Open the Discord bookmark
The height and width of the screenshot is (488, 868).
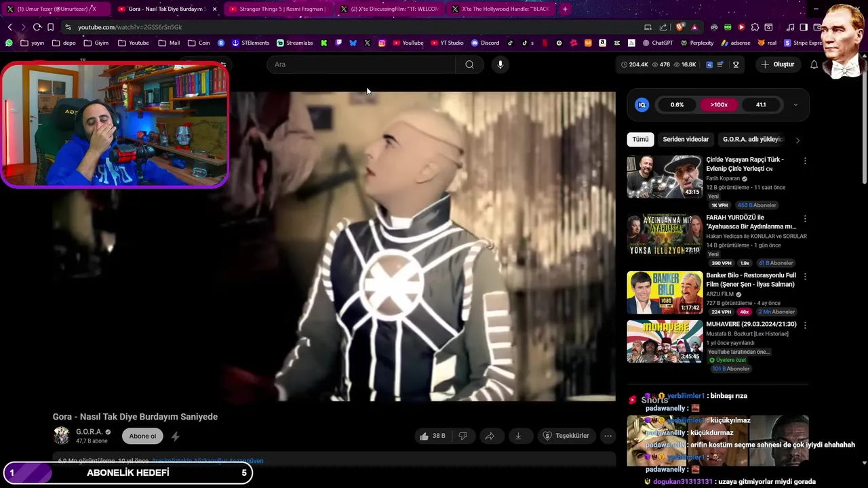point(485,43)
